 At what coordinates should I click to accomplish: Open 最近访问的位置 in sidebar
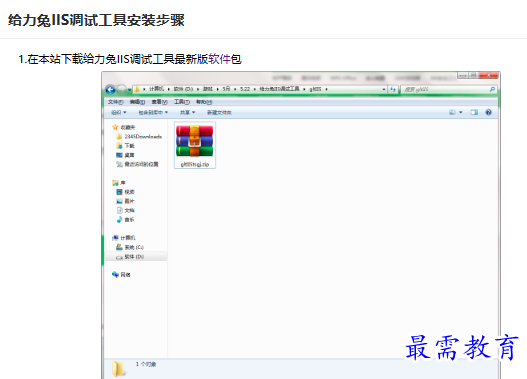point(137,164)
